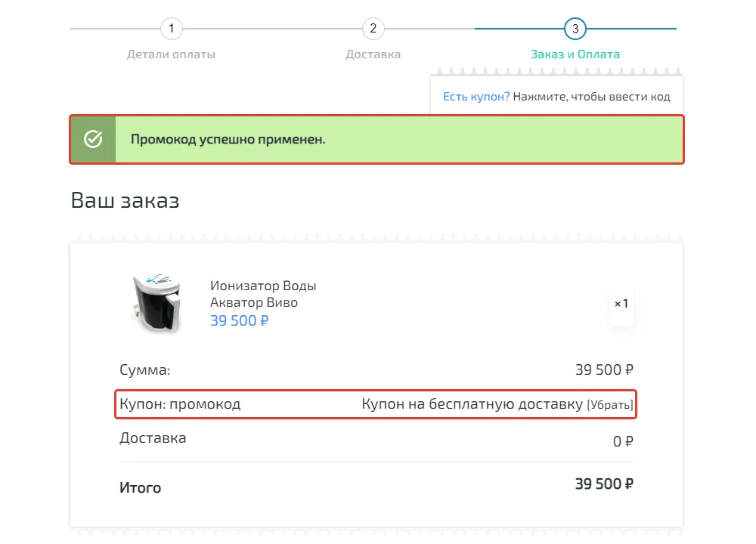Switch to the 'Детали оплаты' step
The height and width of the screenshot is (544, 756).
tap(171, 54)
